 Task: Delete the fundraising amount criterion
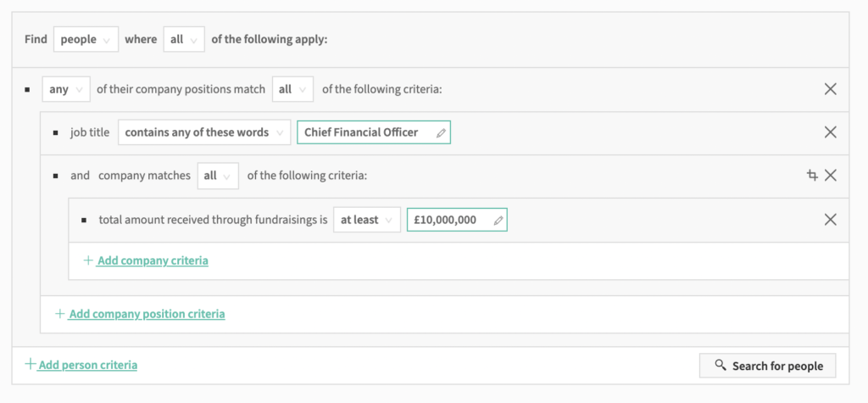830,220
